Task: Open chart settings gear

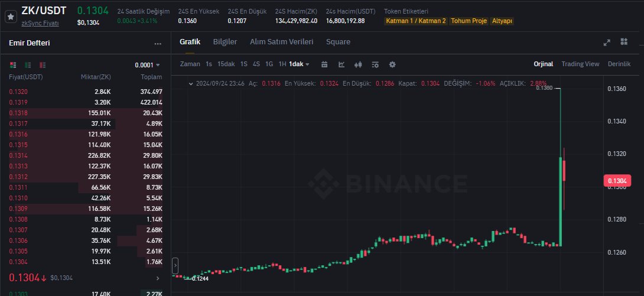Action: click(x=392, y=64)
